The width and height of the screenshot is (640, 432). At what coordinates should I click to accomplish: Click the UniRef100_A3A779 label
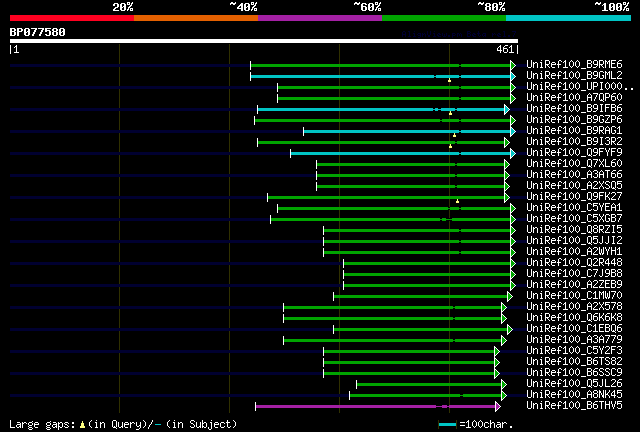click(574, 340)
